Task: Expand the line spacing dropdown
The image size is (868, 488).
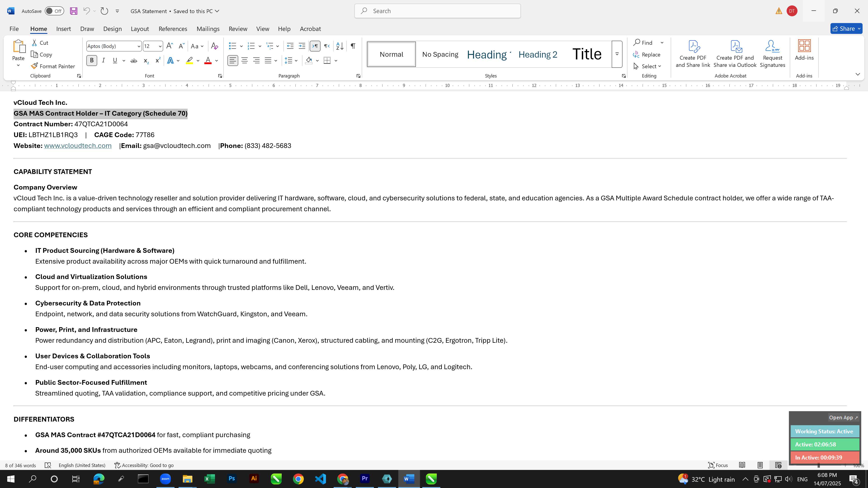Action: (296, 61)
